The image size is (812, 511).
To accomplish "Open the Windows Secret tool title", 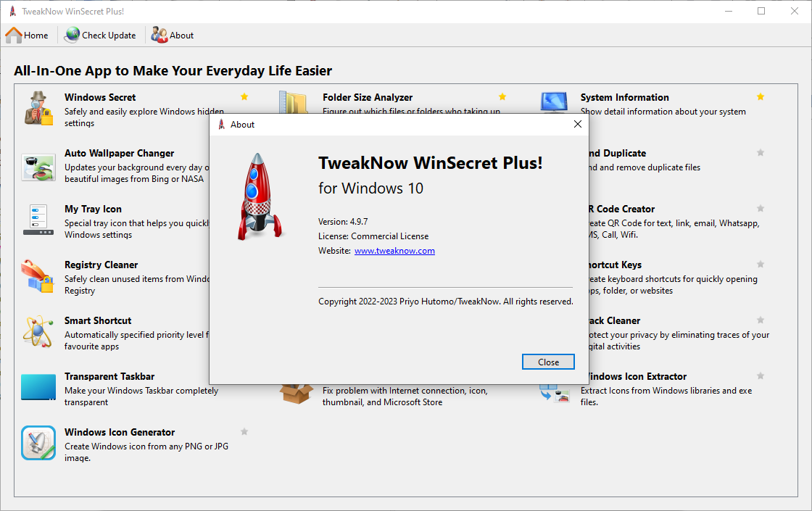I will (100, 97).
